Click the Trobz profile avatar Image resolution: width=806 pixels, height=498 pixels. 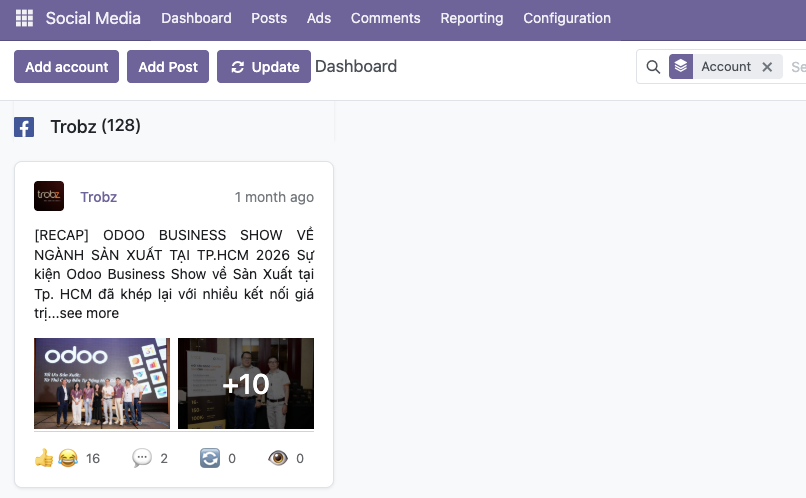point(49,196)
